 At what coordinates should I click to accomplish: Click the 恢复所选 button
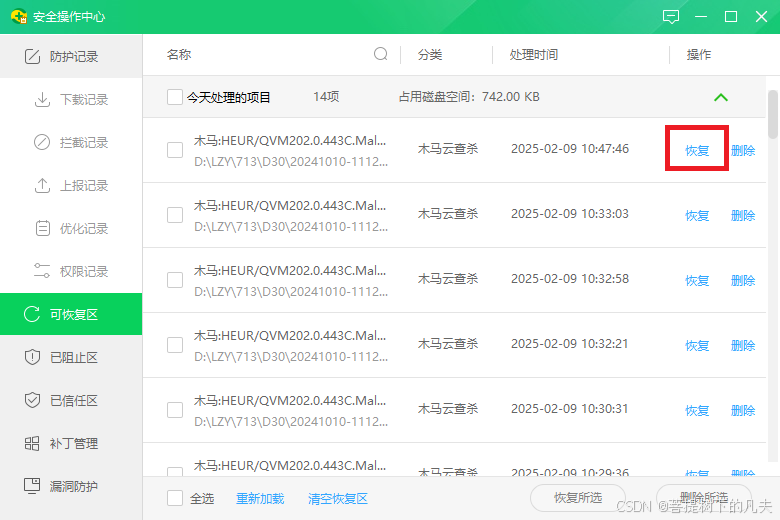[x=578, y=498]
